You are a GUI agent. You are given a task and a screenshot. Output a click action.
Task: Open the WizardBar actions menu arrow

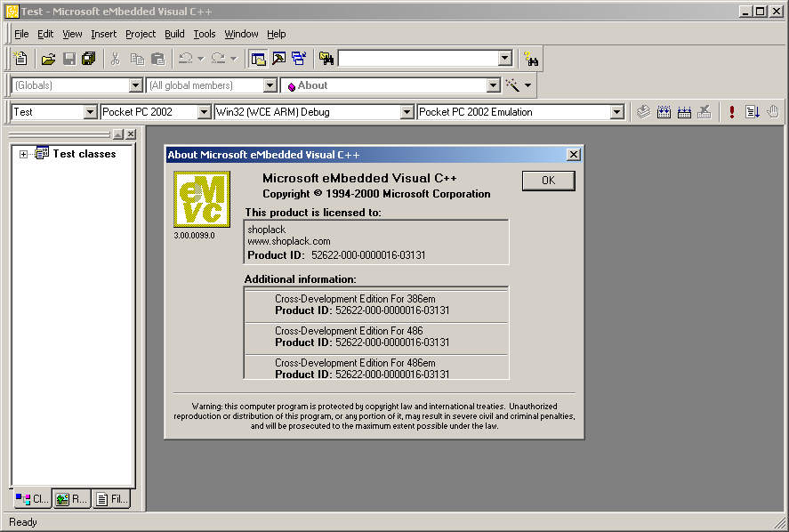click(527, 85)
